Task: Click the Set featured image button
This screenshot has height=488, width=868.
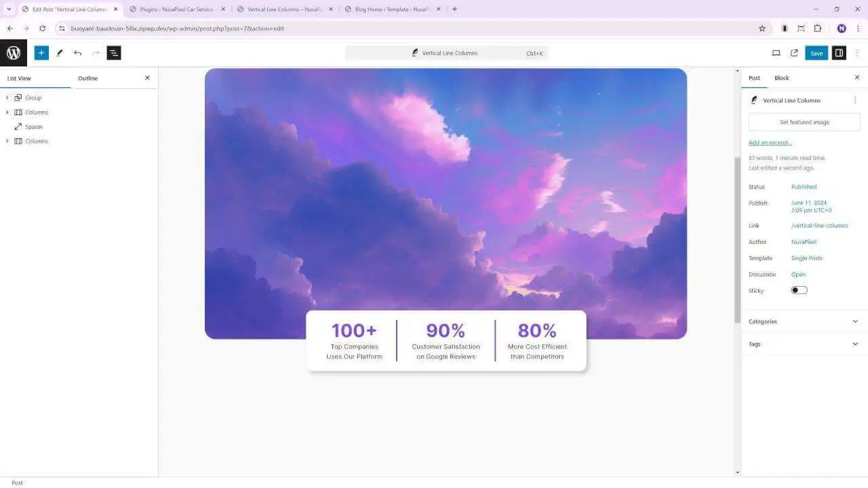Action: pos(804,122)
